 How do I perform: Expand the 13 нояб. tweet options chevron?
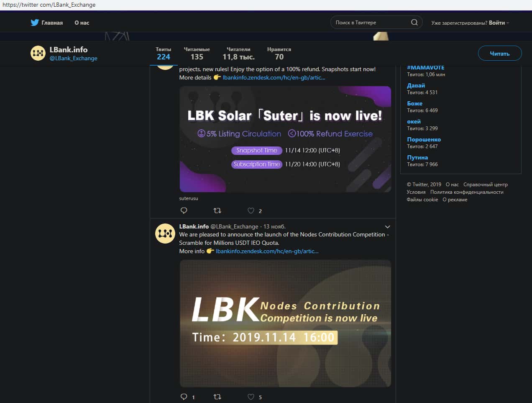tap(387, 227)
